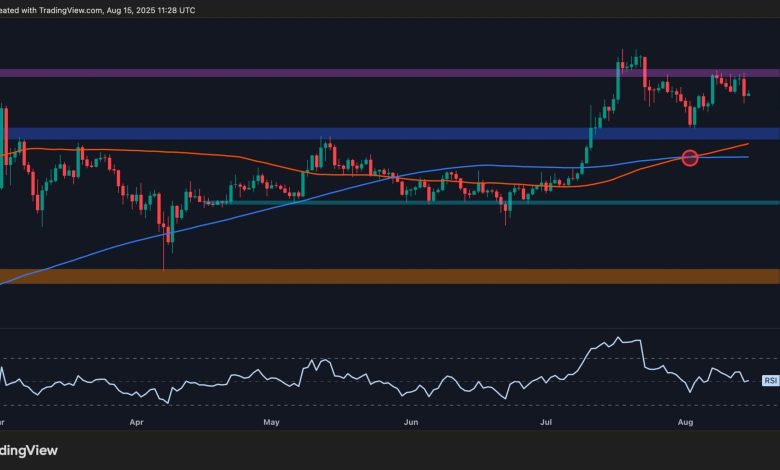
Task: Select the May month label on time axis
Action: pos(271,422)
